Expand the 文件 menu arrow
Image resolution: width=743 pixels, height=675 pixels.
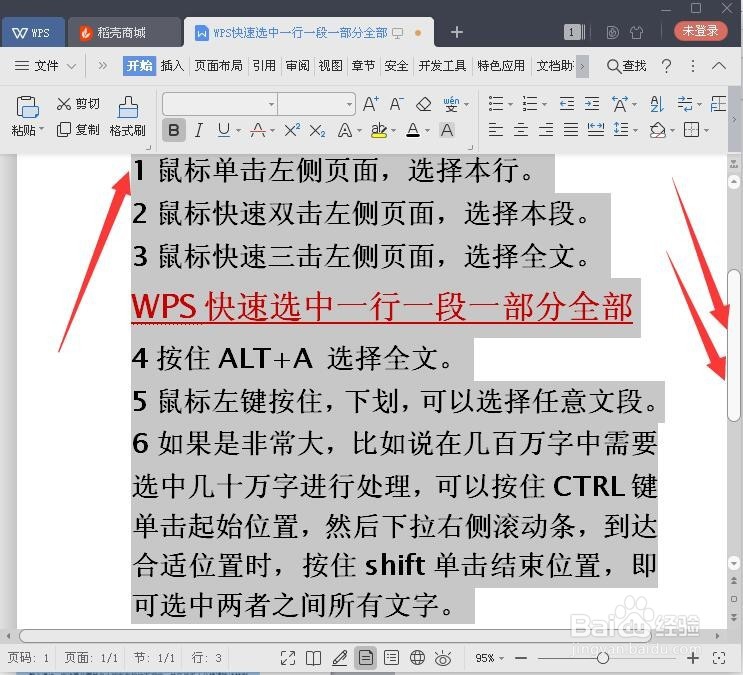[72, 66]
